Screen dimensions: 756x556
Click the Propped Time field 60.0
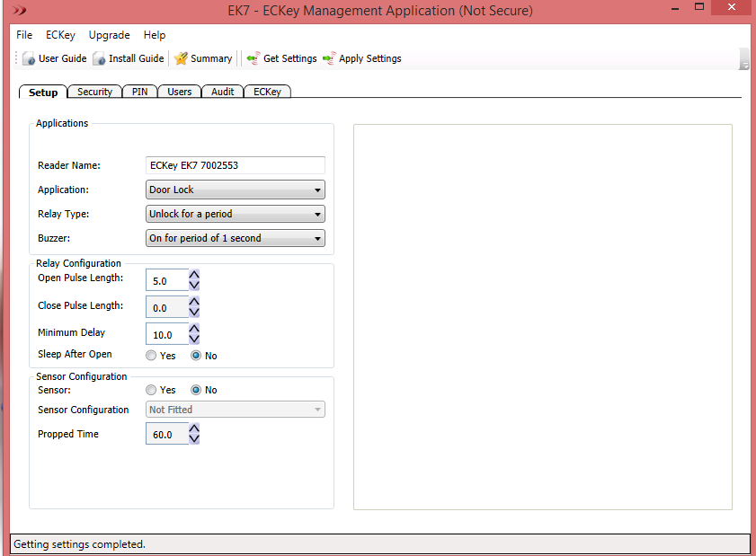click(167, 434)
